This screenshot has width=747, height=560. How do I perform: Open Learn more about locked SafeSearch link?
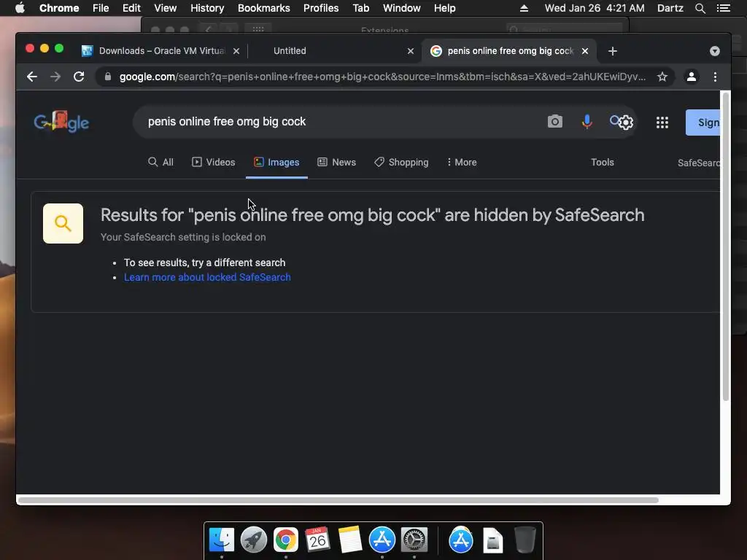tap(207, 277)
